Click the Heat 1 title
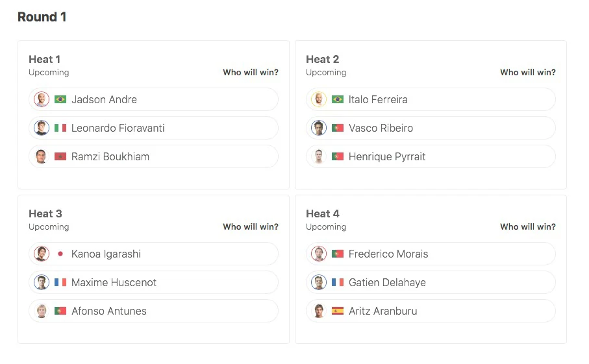The height and width of the screenshot is (364, 589). coord(44,59)
